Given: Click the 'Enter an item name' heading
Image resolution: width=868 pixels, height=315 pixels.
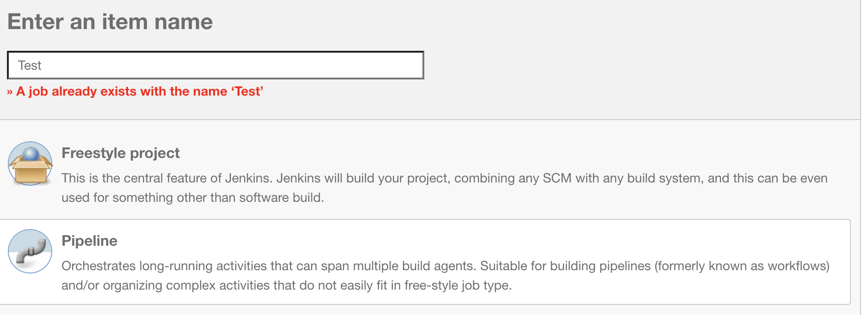Looking at the screenshot, I should (110, 22).
